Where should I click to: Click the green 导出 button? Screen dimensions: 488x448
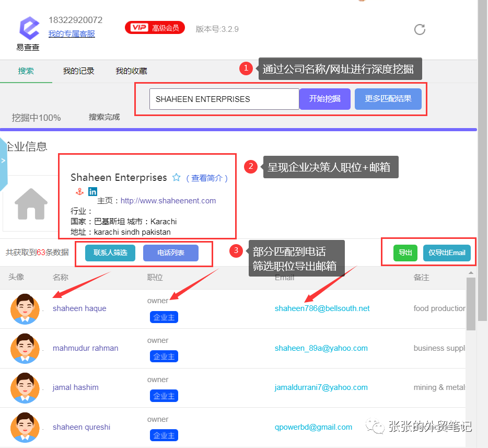pyautogui.click(x=405, y=253)
